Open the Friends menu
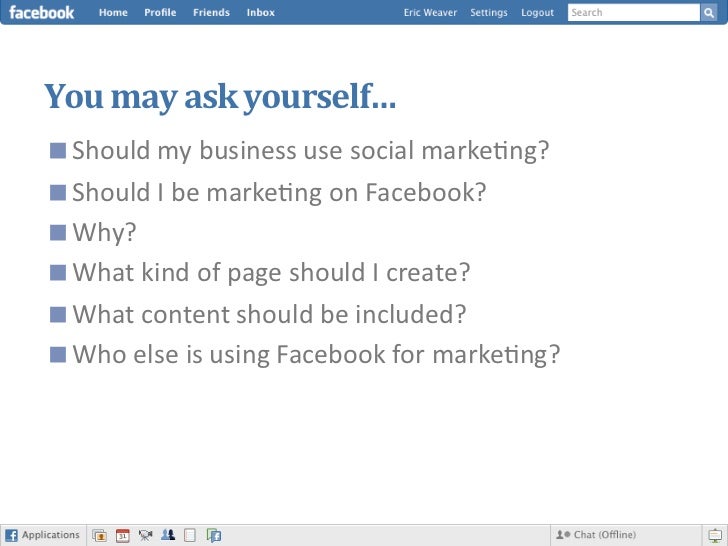728x546 pixels. pyautogui.click(x=211, y=13)
